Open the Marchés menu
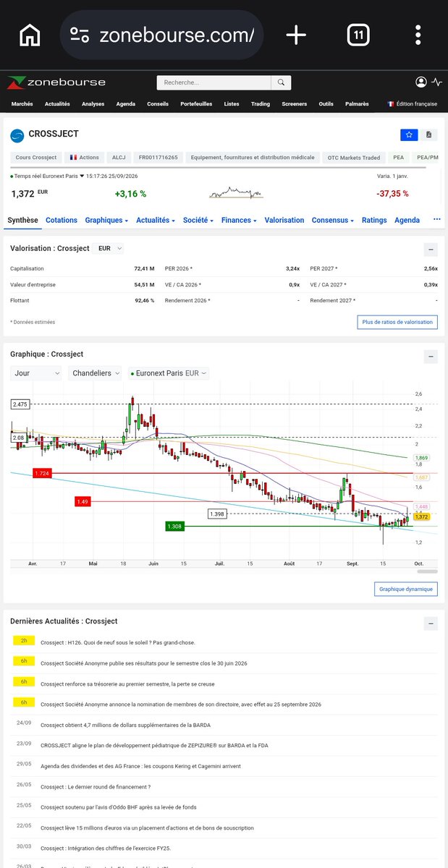 [22, 103]
